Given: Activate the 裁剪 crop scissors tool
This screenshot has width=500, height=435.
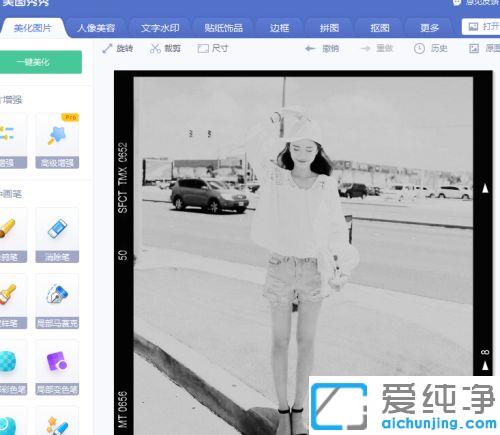Looking at the screenshot, I should tap(165, 49).
